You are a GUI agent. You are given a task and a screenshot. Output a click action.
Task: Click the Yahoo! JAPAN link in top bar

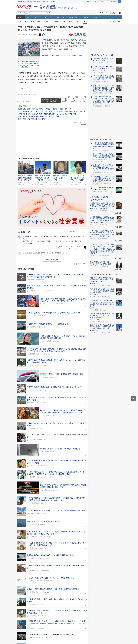click(86, 2)
